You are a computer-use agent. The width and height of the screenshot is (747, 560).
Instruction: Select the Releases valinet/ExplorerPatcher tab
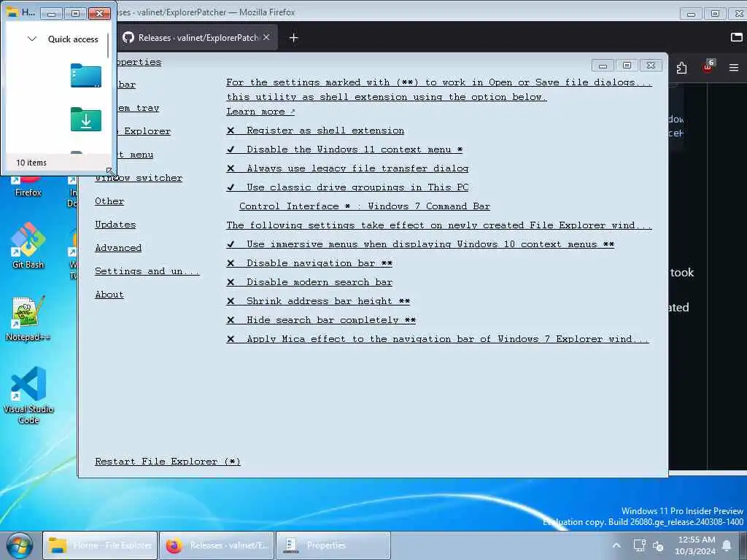point(197,38)
